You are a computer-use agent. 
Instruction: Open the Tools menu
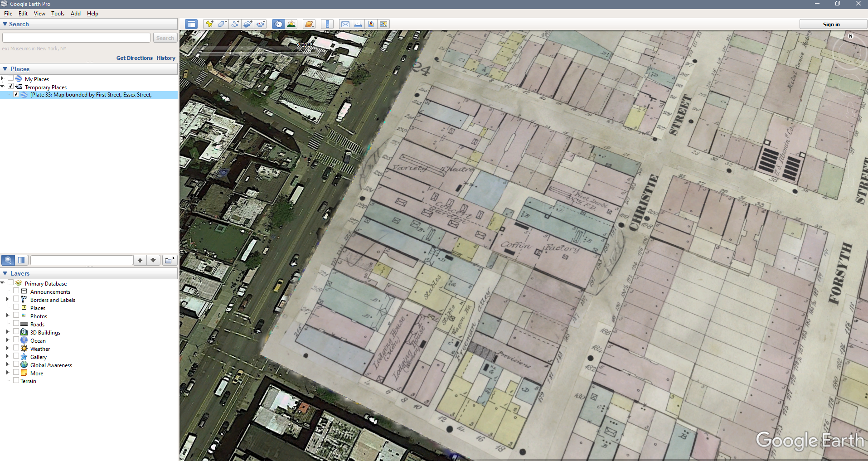pyautogui.click(x=58, y=14)
